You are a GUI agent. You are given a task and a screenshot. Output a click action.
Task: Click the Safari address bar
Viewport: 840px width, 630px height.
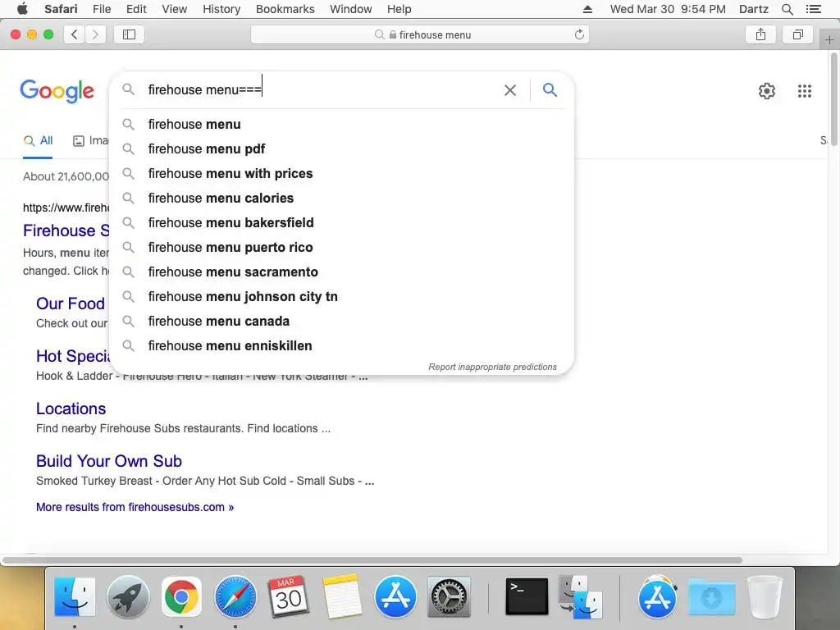click(420, 34)
